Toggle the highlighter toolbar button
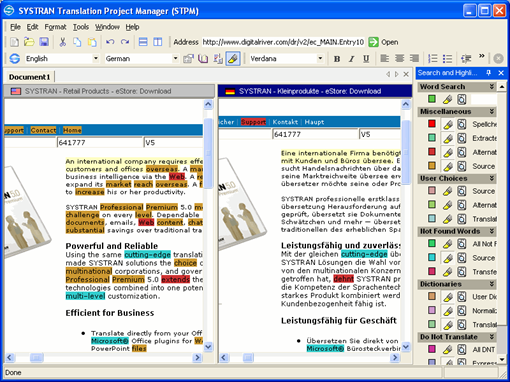 pyautogui.click(x=233, y=59)
